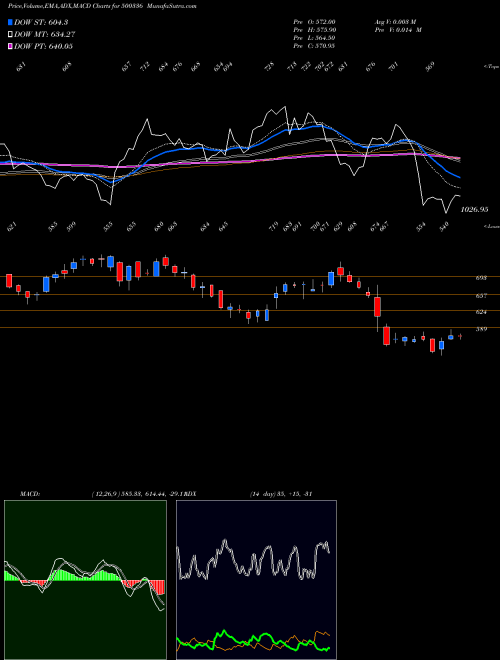This screenshot has width=500, height=660.
Task: Select the 'DOW MT: 634.27' legend text
Action: pos(45,34)
